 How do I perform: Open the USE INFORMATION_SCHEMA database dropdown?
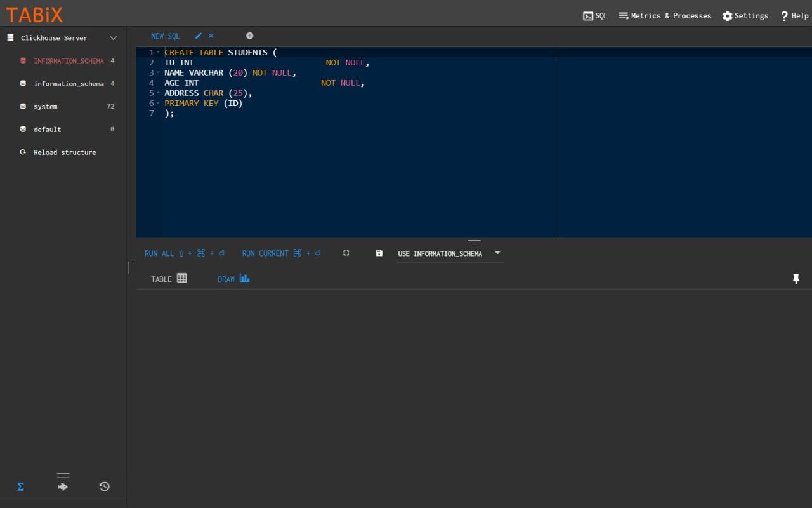497,253
